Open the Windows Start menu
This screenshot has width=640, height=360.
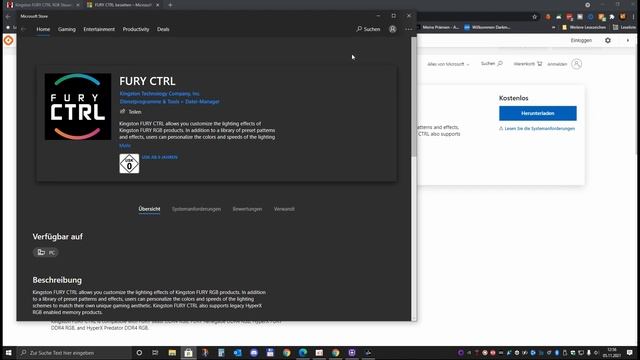pyautogui.click(x=9, y=353)
